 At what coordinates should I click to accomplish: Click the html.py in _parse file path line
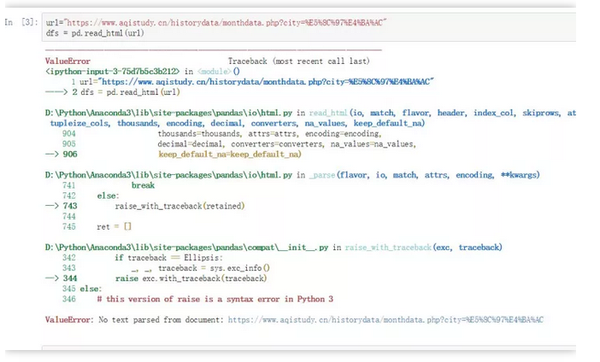168,175
